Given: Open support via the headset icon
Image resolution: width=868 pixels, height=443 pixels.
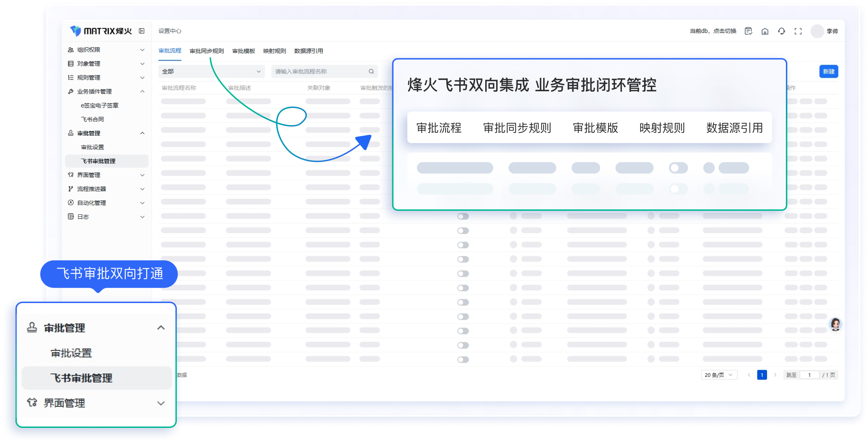Looking at the screenshot, I should 781,31.
